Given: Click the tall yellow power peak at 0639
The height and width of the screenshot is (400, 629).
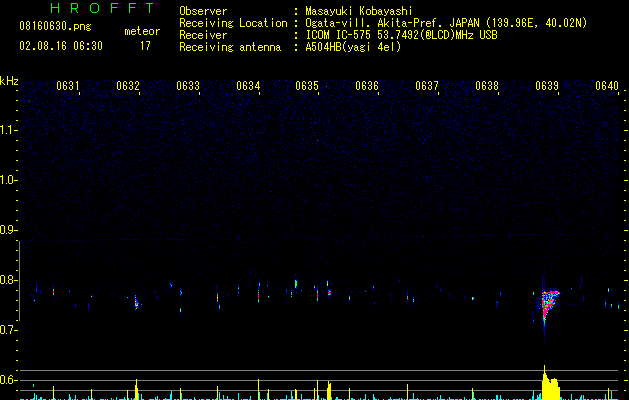Looking at the screenshot, I should pyautogui.click(x=550, y=384).
